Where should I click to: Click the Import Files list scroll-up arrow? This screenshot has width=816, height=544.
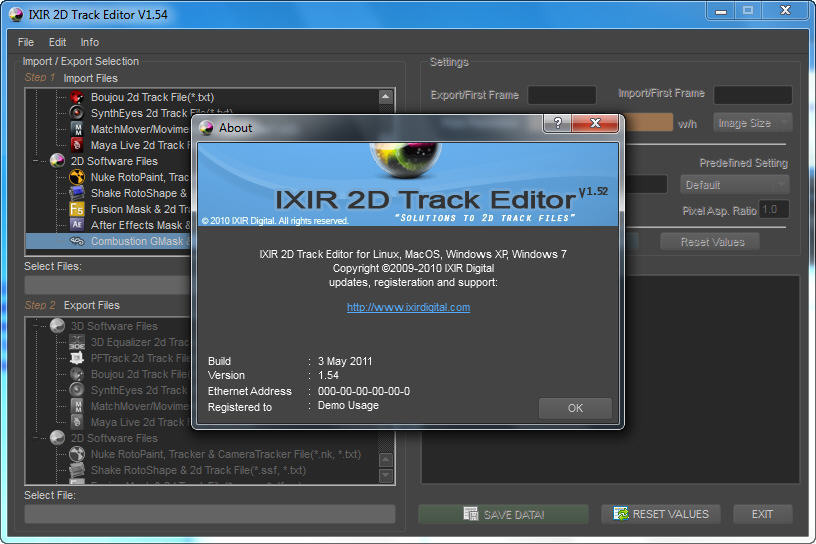(x=386, y=96)
